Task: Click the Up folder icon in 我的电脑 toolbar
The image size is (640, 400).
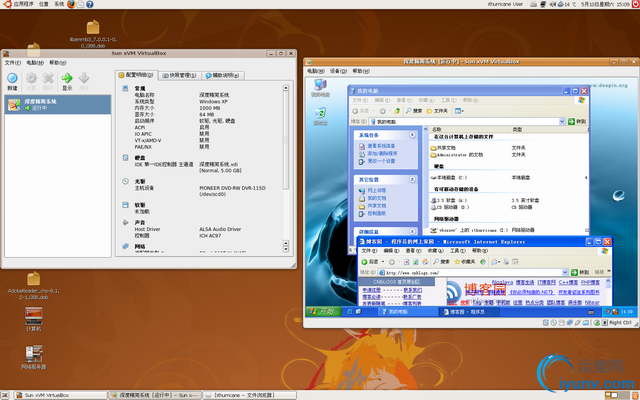Action: 398,111
